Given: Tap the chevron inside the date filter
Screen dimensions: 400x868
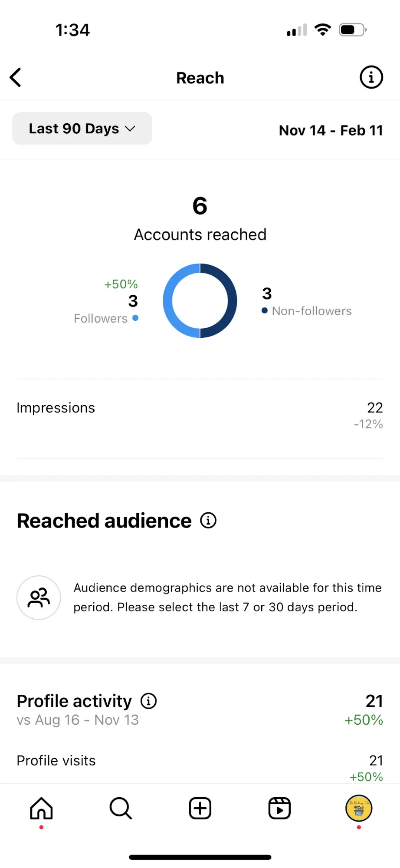Looking at the screenshot, I should tap(130, 129).
